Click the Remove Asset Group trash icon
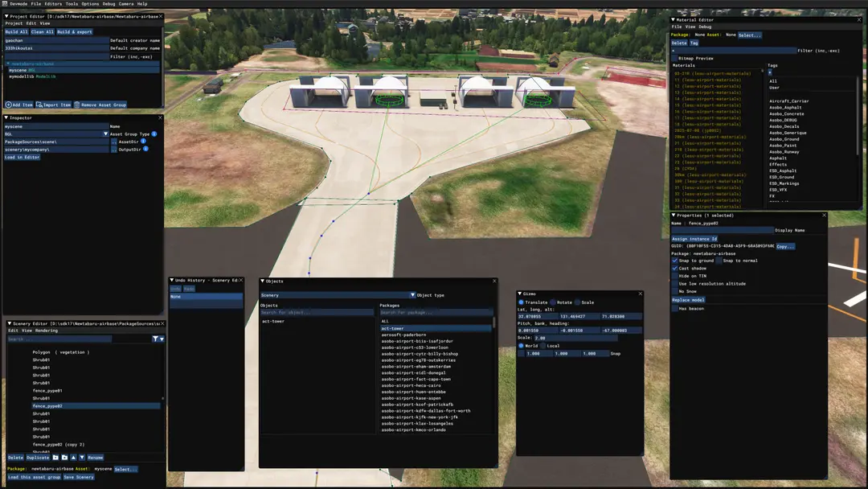The width and height of the screenshot is (868, 489). 77,105
